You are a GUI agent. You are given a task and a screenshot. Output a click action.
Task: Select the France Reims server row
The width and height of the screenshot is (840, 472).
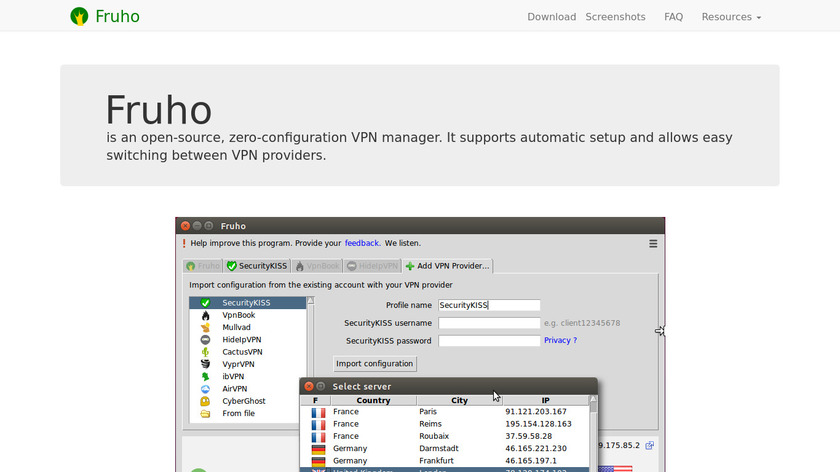pos(445,424)
